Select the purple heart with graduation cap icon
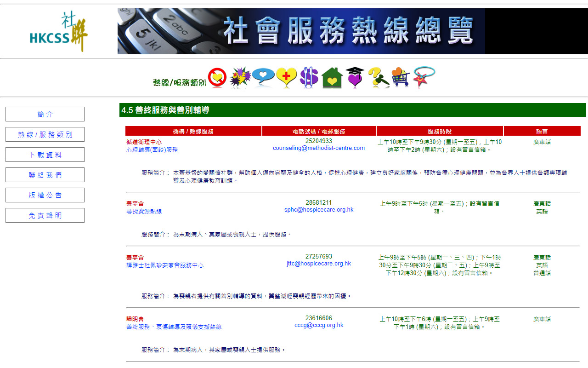588x368 pixels. click(x=354, y=77)
